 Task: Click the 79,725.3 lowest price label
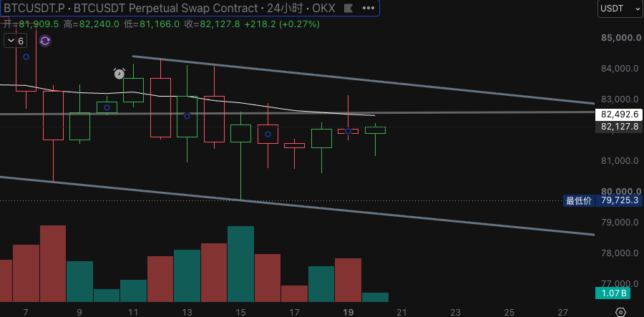click(x=620, y=200)
